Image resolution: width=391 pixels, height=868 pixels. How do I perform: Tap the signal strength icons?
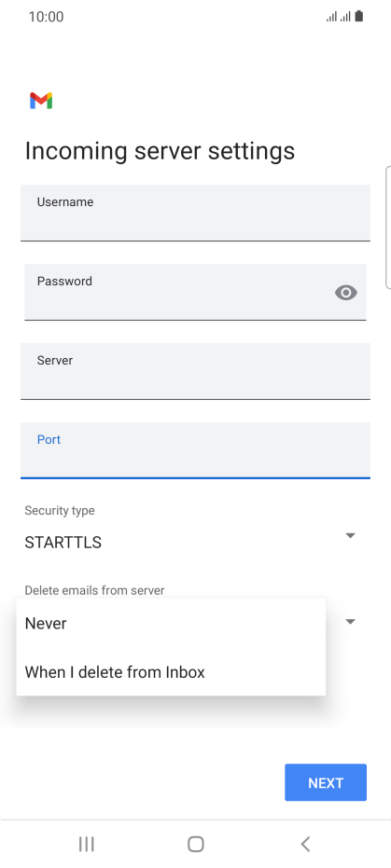(339, 17)
